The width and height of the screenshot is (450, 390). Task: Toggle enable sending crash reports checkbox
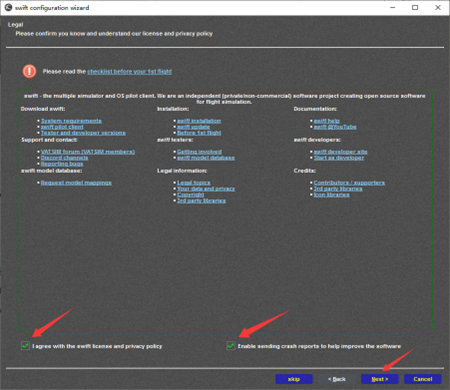click(231, 346)
